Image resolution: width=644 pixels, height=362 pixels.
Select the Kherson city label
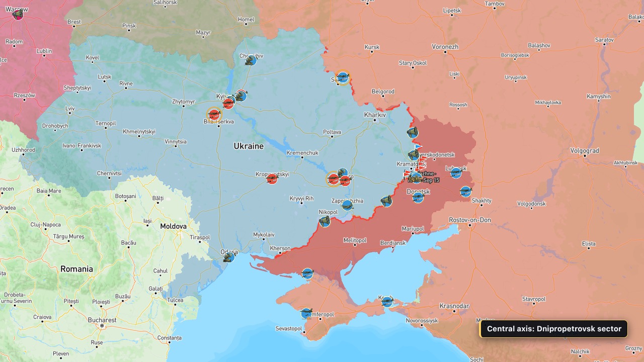click(280, 248)
